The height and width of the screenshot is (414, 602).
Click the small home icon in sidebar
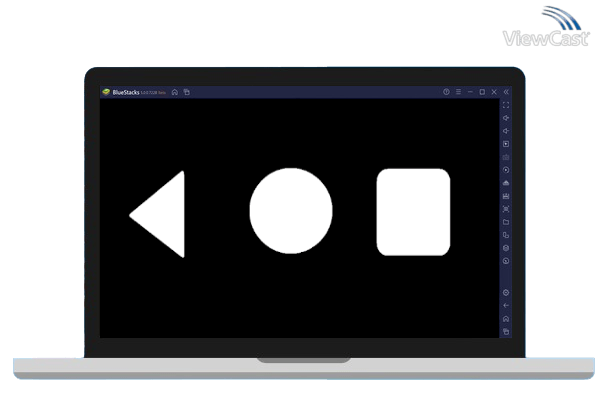[506, 319]
